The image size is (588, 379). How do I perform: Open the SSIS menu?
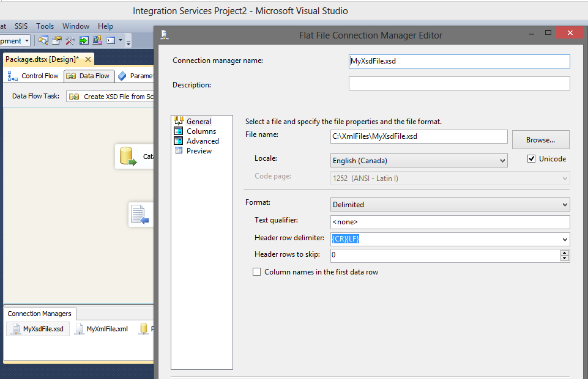pyautogui.click(x=21, y=26)
